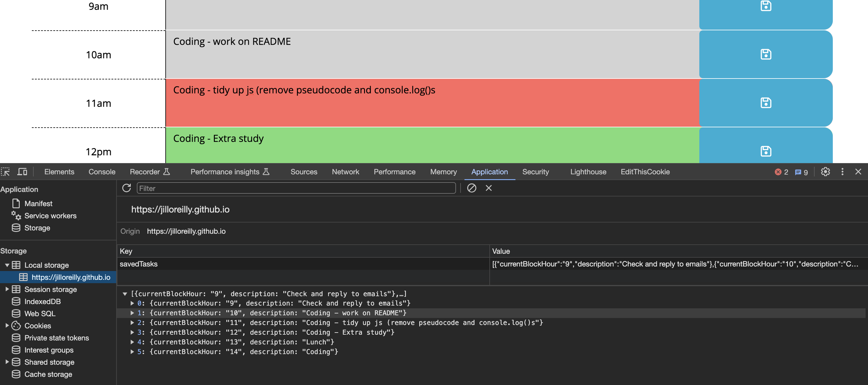Collapse the Local storage tree
The image size is (868, 385).
7,265
